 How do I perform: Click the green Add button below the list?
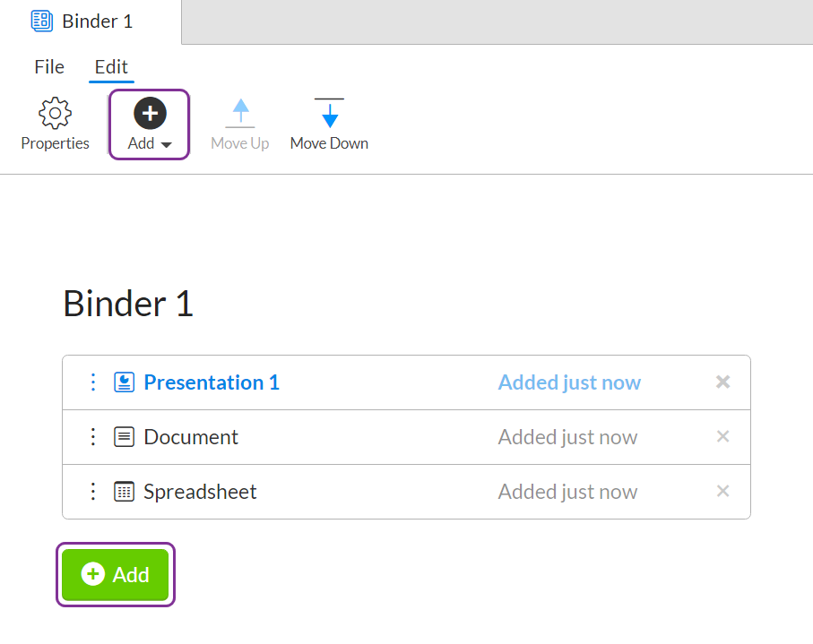click(115, 574)
